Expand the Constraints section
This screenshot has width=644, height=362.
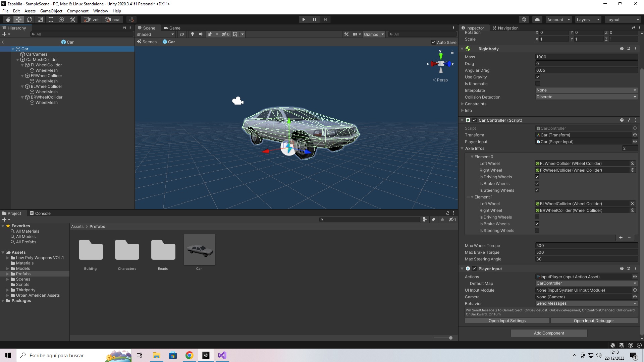pyautogui.click(x=463, y=104)
